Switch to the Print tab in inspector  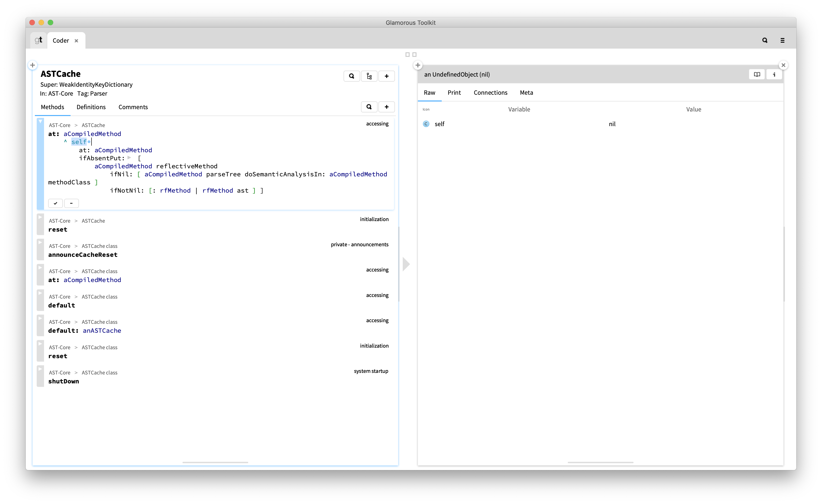pos(454,92)
